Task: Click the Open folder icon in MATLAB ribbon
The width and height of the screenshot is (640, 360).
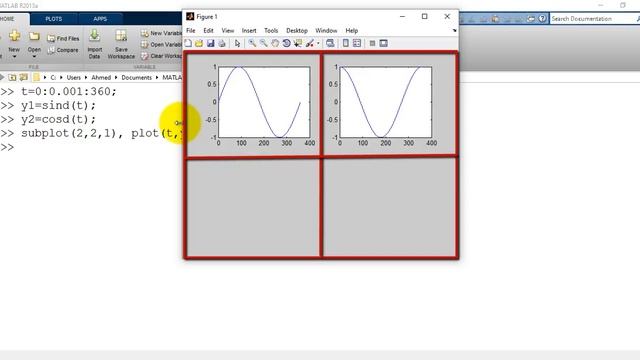Action: 34,36
